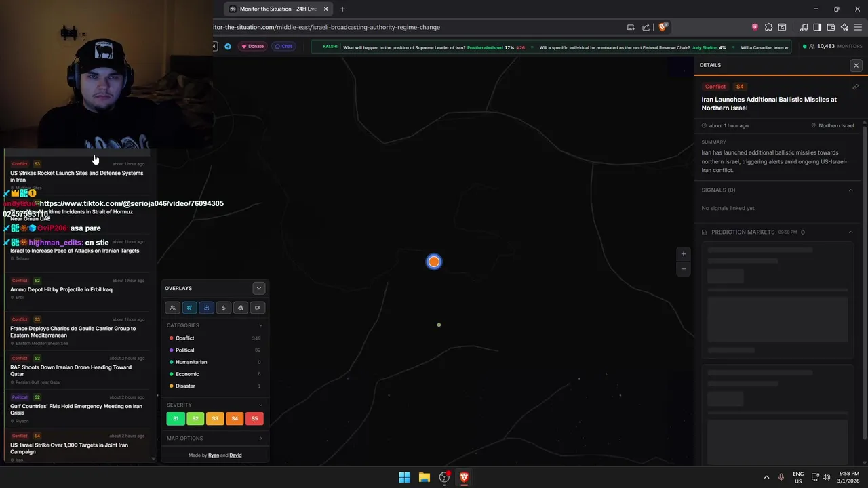Zoom in on the map

tap(683, 254)
